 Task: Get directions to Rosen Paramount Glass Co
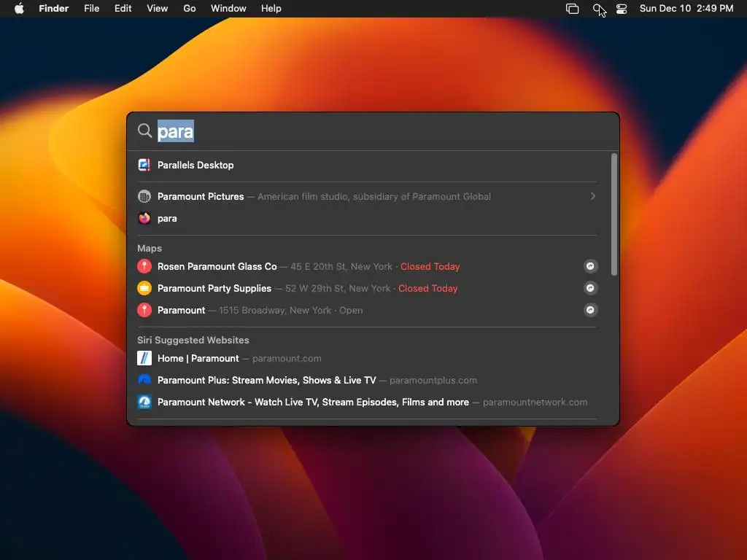pos(590,266)
